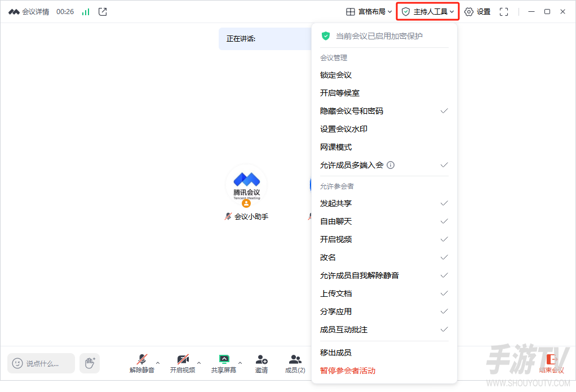The width and height of the screenshot is (576, 392).
Task: Read 当前会议已启用加密保护 notice
Action: tap(379, 36)
